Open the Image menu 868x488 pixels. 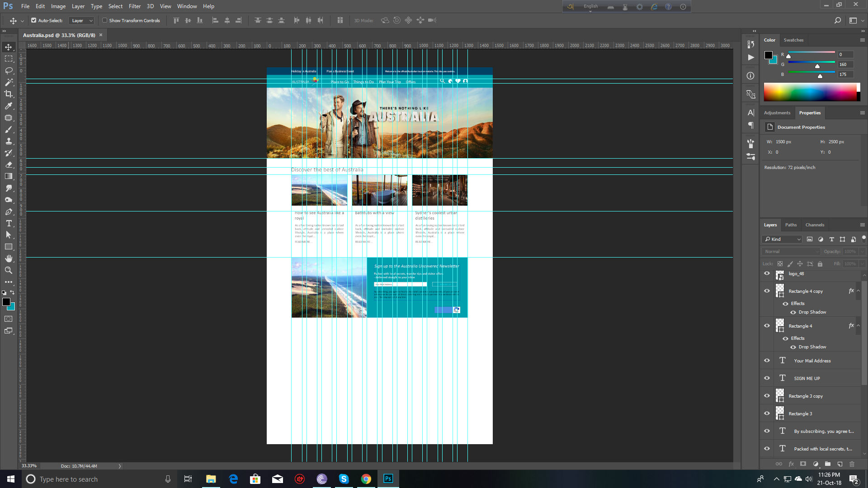pos(58,6)
